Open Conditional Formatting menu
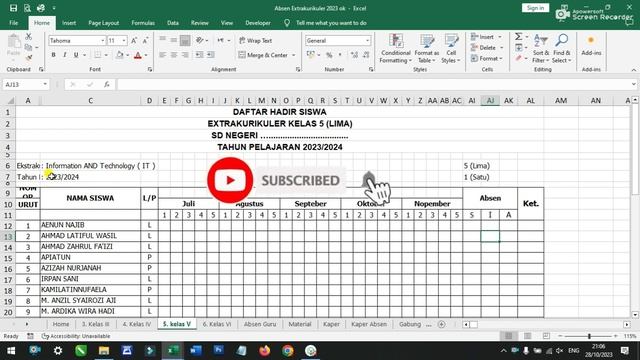Viewport: 640px width, 360px height. (x=395, y=49)
